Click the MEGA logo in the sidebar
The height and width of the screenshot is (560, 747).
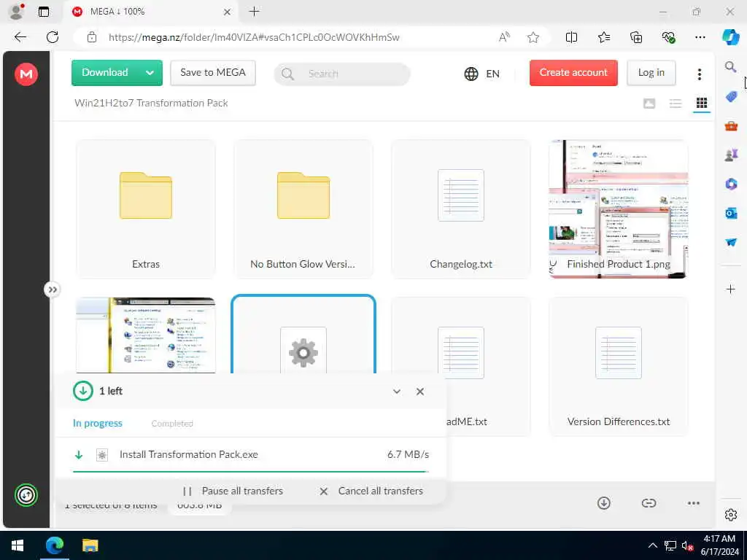tap(26, 74)
